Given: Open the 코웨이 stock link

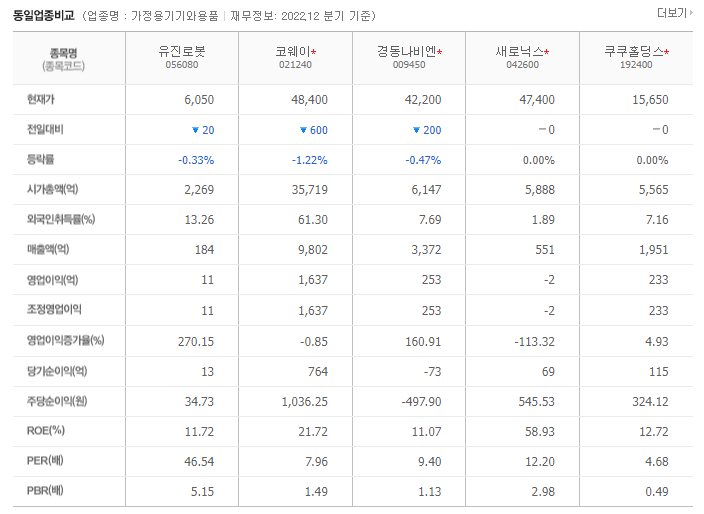Looking at the screenshot, I should [x=293, y=52].
